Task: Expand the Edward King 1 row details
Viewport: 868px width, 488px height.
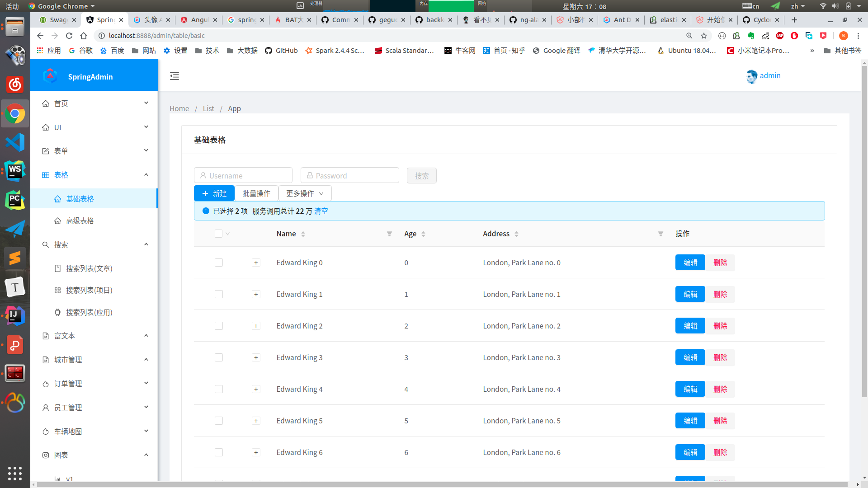Action: tap(256, 294)
